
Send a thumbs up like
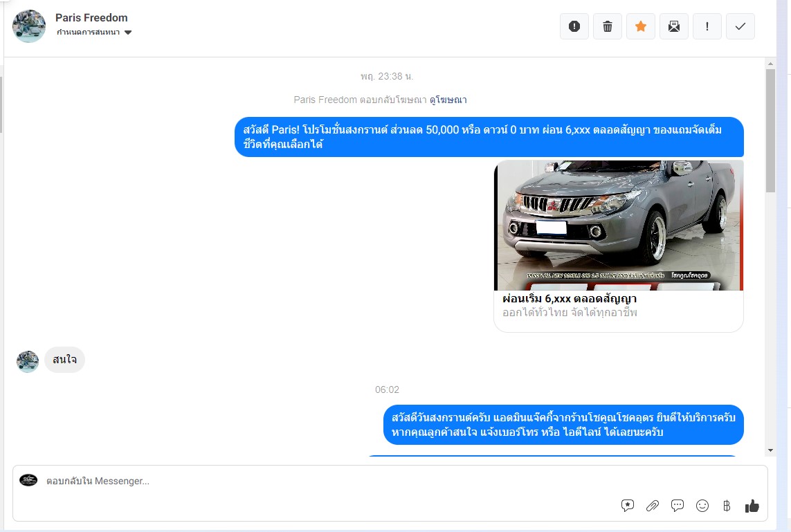click(752, 506)
